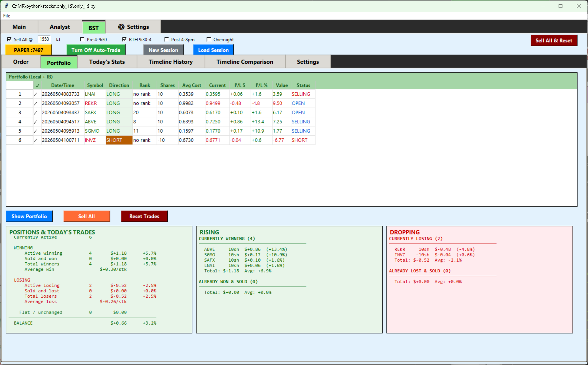Image resolution: width=588 pixels, height=365 pixels.
Task: Open the inner Settings sub-tab
Action: point(308,62)
